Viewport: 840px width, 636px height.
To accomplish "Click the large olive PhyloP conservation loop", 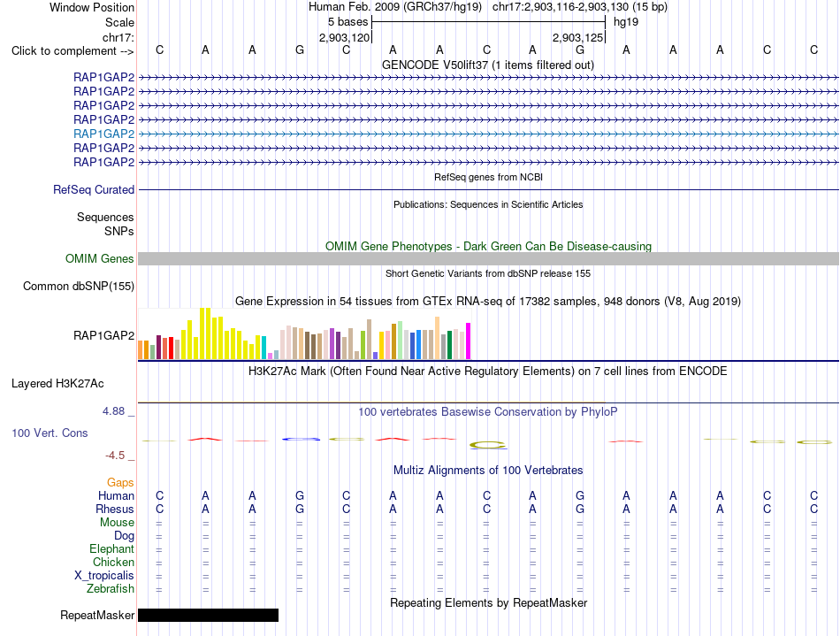I will 487,445.
